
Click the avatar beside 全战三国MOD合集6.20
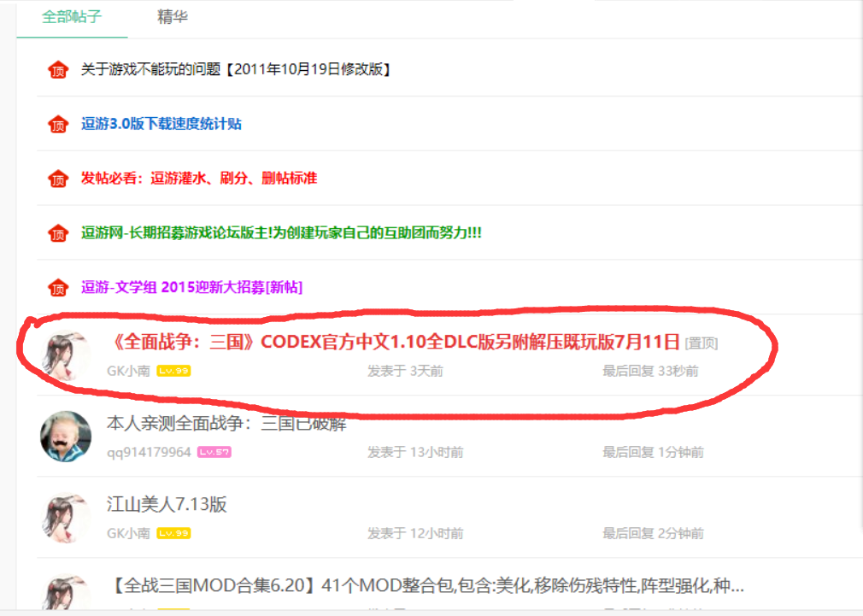click(66, 592)
